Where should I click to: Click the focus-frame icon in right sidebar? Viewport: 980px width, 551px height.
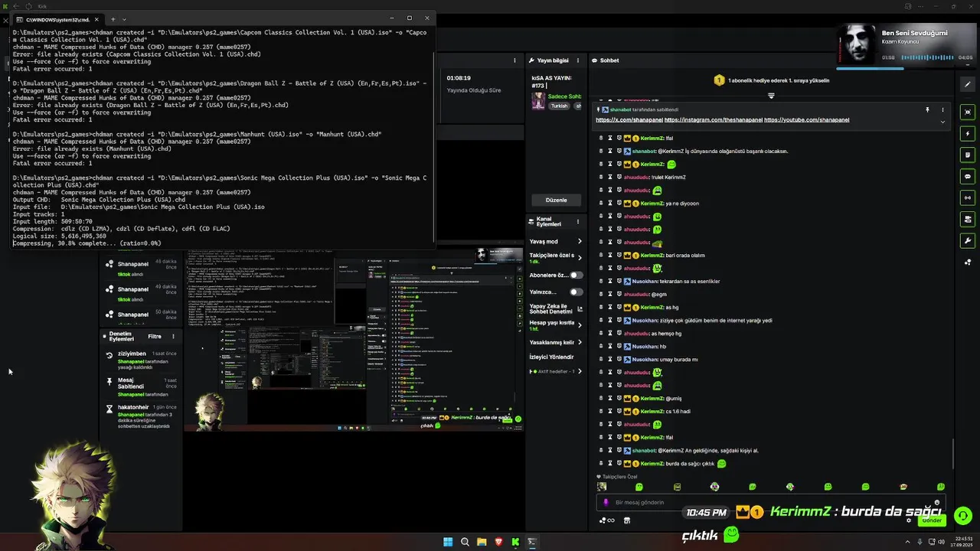pos(968,112)
